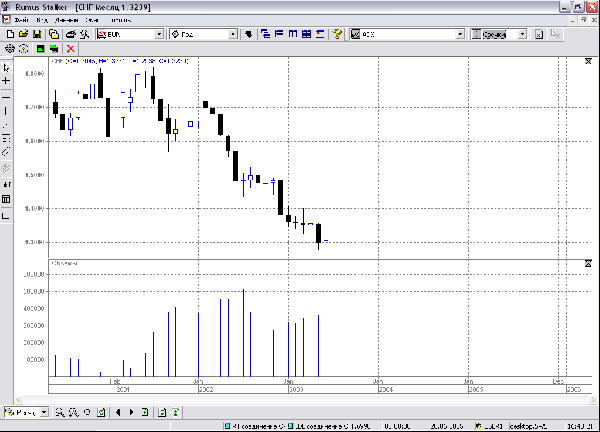Select the corner angle tool
Image resolution: width=600 pixels, height=432 pixels.
pos(6,216)
